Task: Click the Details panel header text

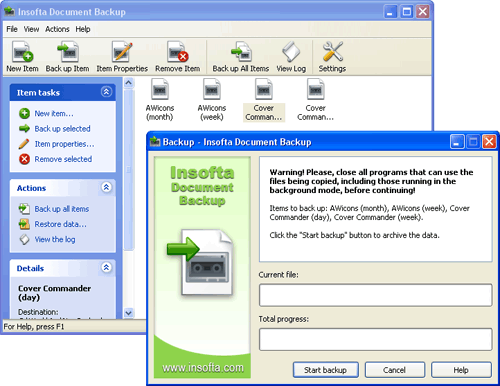Action: pyautogui.click(x=30, y=268)
